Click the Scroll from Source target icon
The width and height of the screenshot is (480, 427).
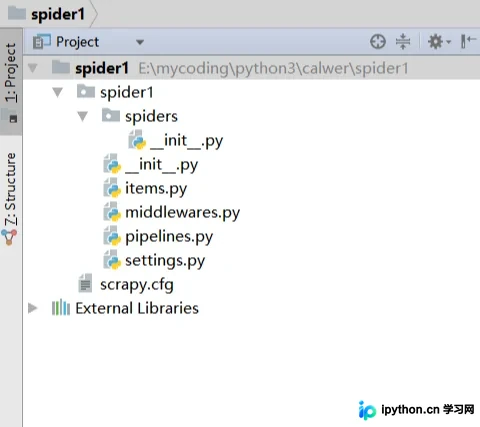click(378, 42)
